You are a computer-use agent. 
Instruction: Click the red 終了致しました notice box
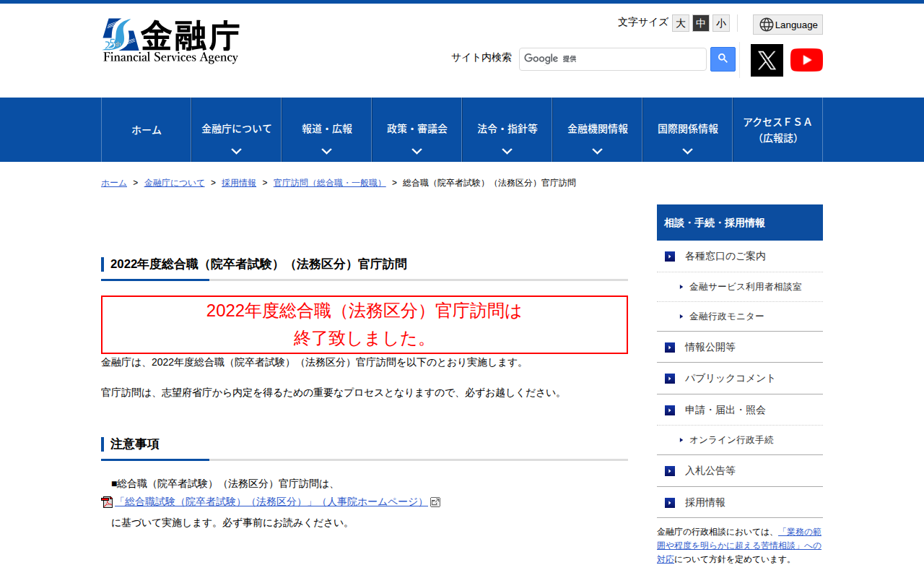[x=365, y=324]
